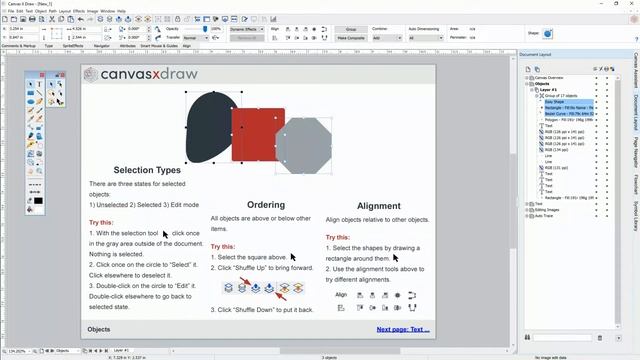Expand the Editing Images tree node

tap(527, 210)
